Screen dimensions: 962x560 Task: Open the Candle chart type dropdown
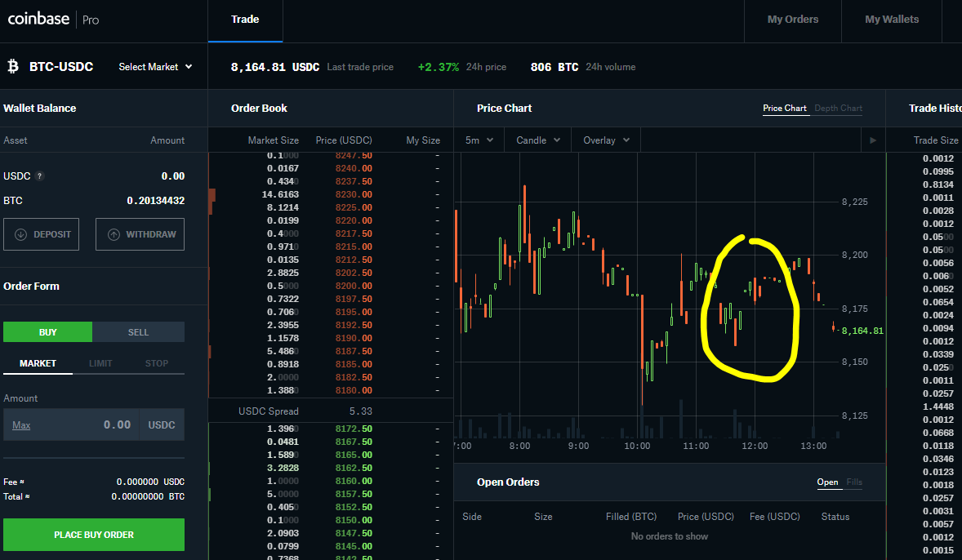pos(538,140)
